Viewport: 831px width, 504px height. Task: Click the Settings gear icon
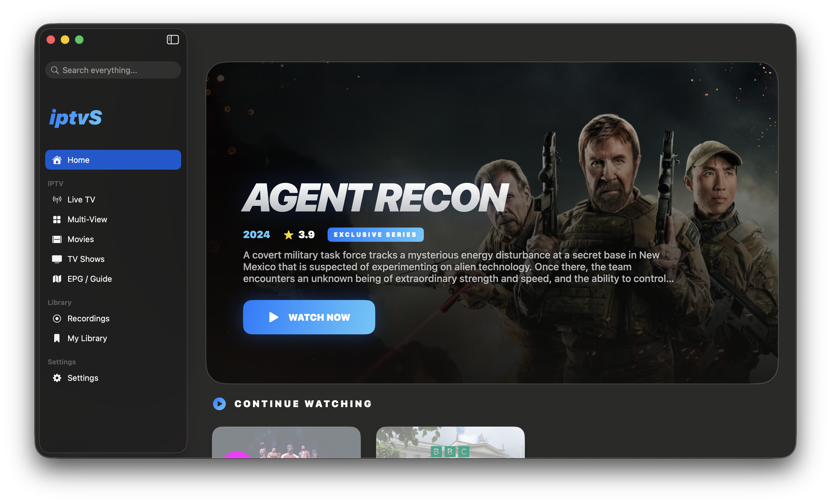point(57,378)
